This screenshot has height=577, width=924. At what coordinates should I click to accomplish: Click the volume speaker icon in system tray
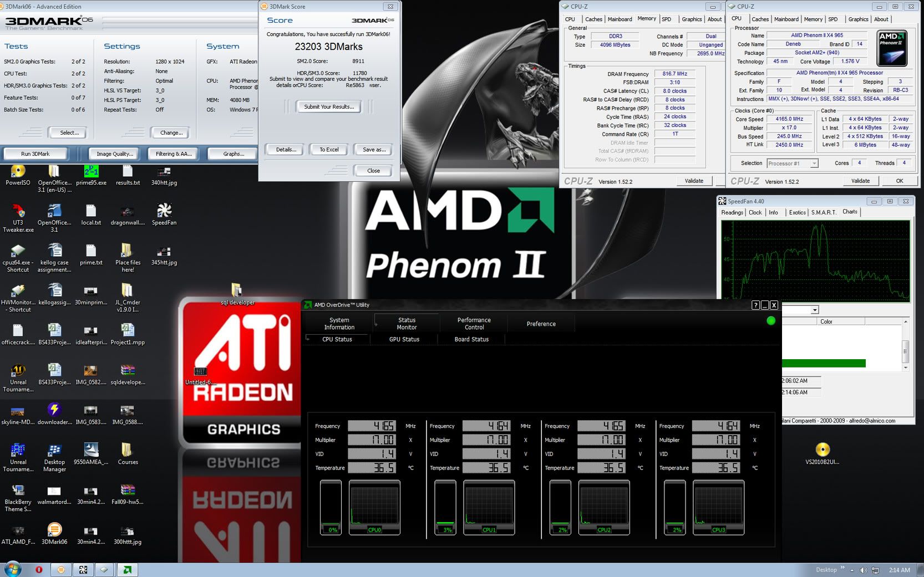[863, 570]
